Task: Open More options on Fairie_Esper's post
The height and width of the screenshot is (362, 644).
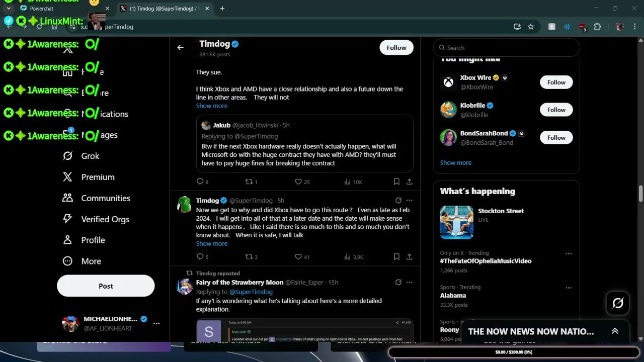Action: pyautogui.click(x=410, y=282)
